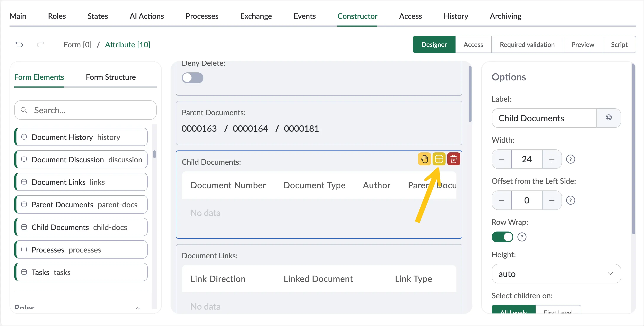This screenshot has width=644, height=326.
Task: Click the search magnifier icon
Action: [x=24, y=110]
